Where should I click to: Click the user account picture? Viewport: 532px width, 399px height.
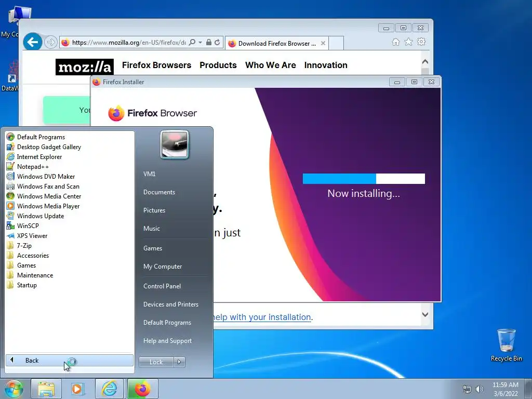pos(175,144)
